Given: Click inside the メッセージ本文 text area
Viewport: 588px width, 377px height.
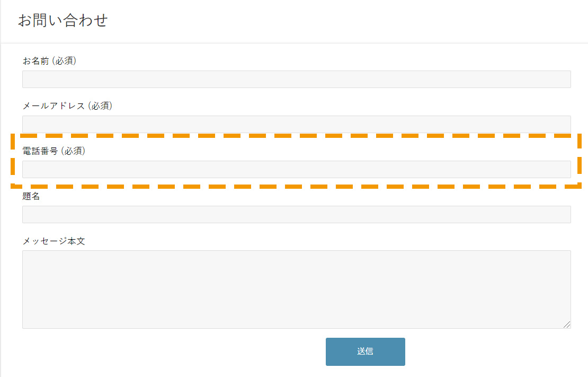Looking at the screenshot, I should tap(296, 289).
